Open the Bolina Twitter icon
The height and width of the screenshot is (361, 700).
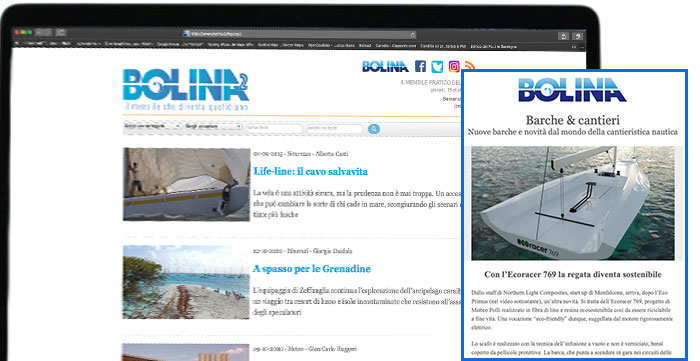coord(437,66)
